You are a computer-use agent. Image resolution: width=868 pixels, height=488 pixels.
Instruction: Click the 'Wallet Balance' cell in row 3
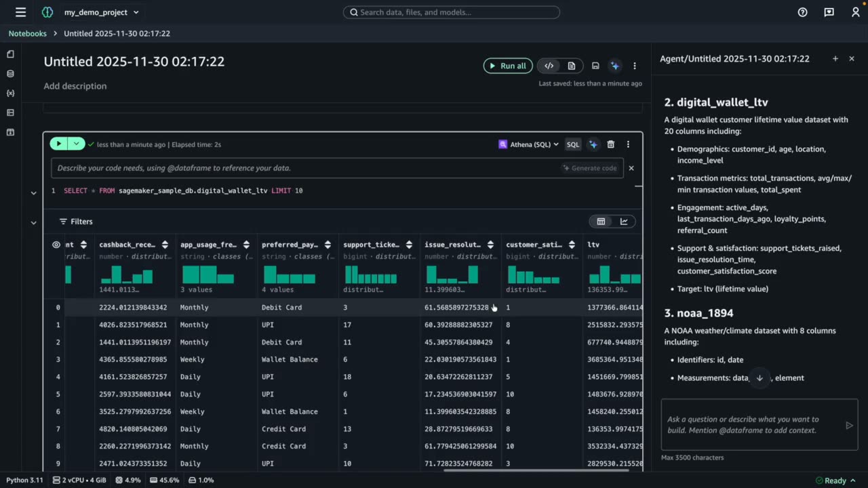tap(290, 359)
